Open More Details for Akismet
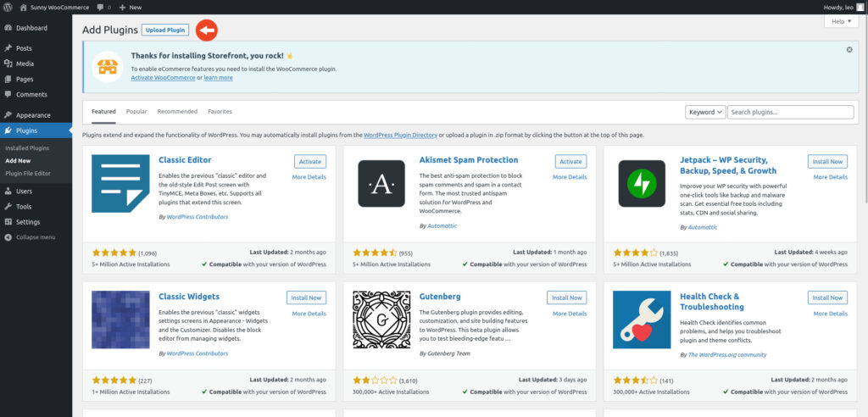This screenshot has width=868, height=417. pyautogui.click(x=570, y=177)
